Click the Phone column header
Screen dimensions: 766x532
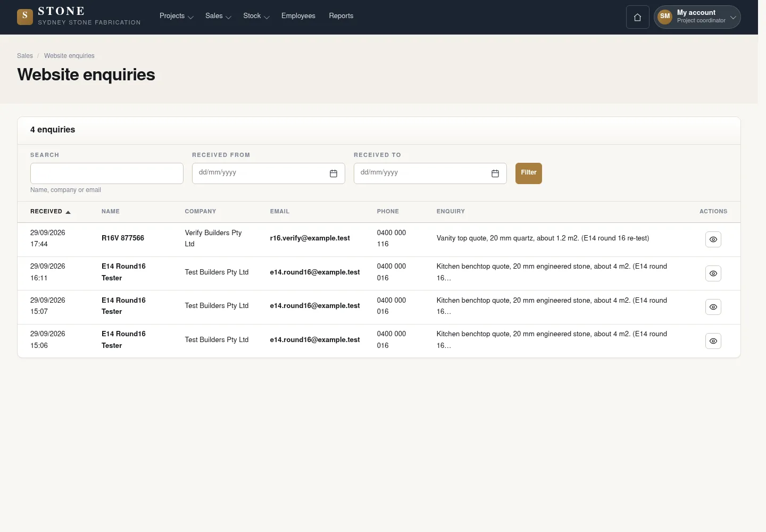tap(388, 212)
